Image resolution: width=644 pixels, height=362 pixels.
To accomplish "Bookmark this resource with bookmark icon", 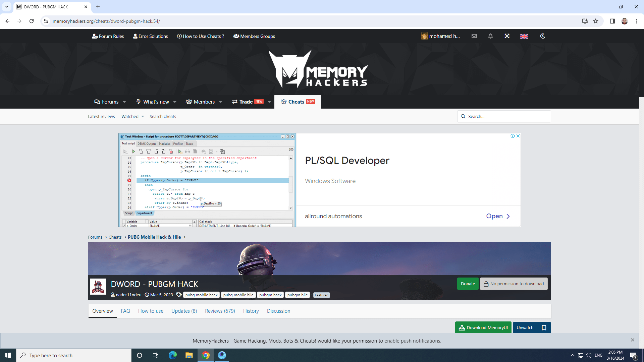I will coord(544,327).
